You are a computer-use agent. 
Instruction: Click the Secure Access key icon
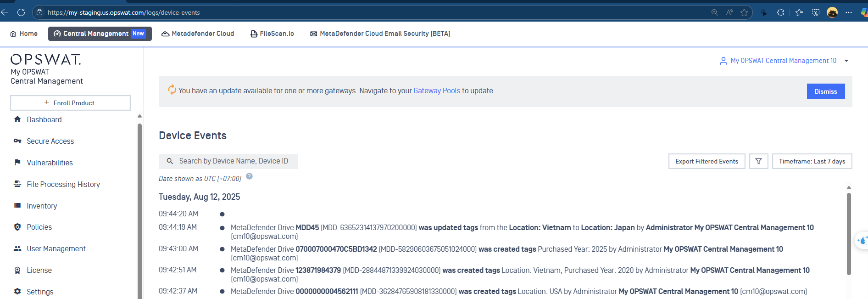tap(17, 141)
